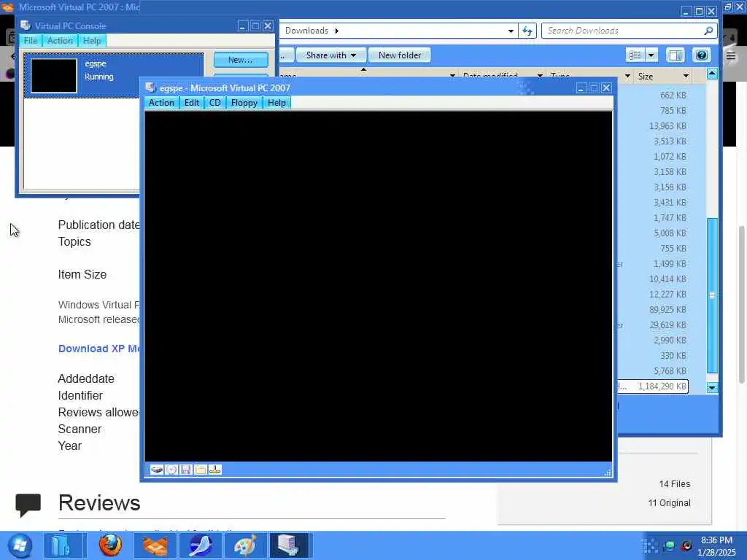The height and width of the screenshot is (560, 747).
Task: Open the Type column filter dropdown arrow
Action: pyautogui.click(x=627, y=76)
